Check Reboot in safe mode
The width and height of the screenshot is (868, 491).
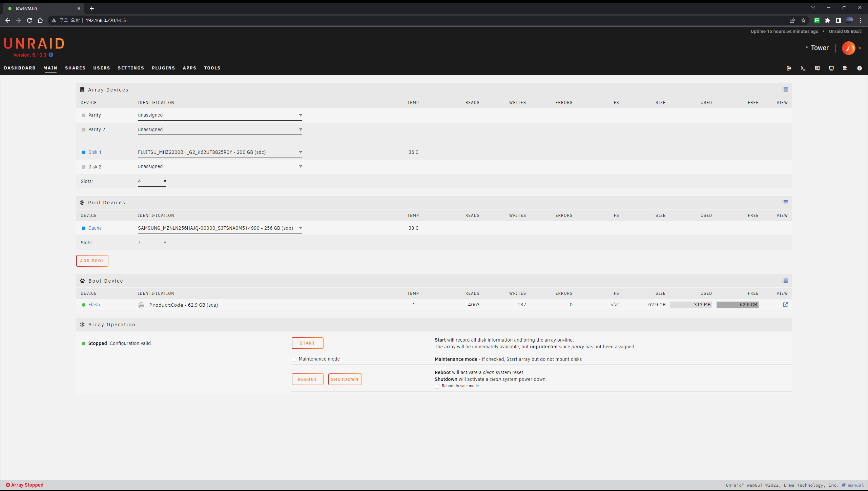tap(437, 386)
